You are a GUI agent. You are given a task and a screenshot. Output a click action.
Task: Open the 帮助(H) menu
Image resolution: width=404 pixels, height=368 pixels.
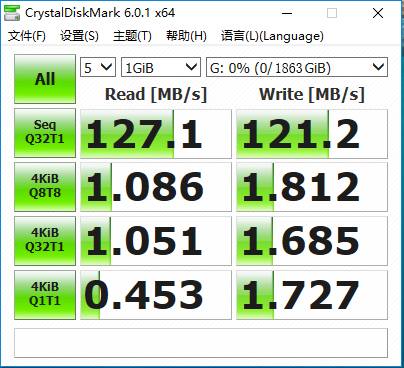186,36
